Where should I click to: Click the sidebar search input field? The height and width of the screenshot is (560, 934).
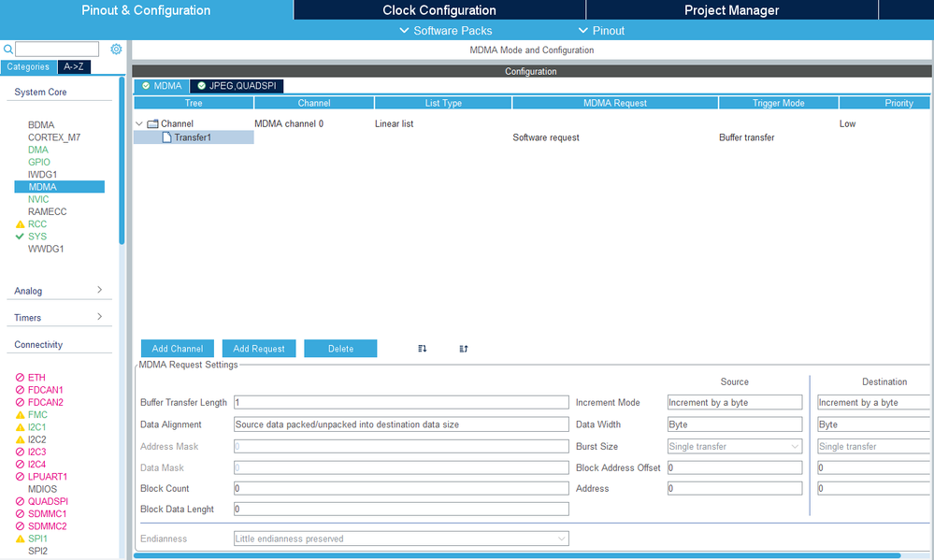coord(57,49)
